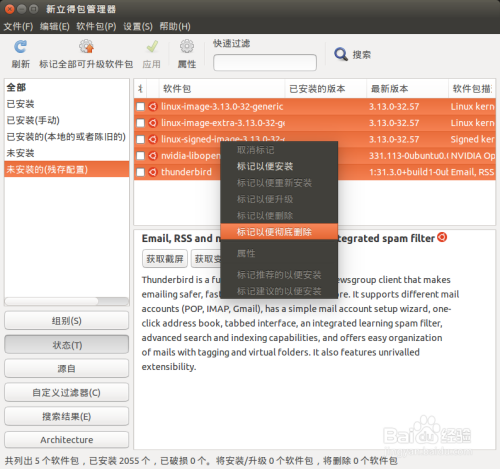Image resolution: width=500 pixels, height=469 pixels.
Task: Click the 获取截屏 screenshot button
Action: [165, 259]
